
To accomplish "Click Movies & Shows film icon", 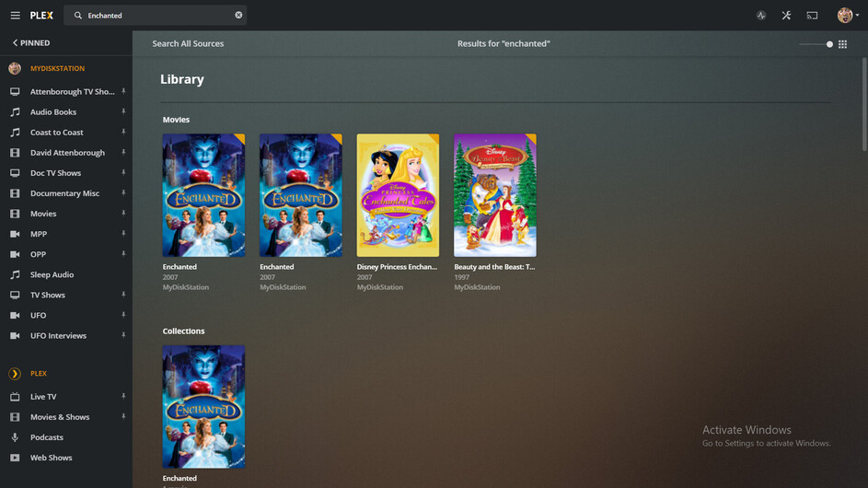I will (15, 417).
